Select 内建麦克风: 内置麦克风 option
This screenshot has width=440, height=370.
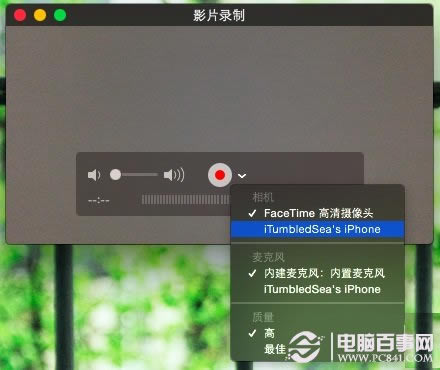(x=317, y=273)
